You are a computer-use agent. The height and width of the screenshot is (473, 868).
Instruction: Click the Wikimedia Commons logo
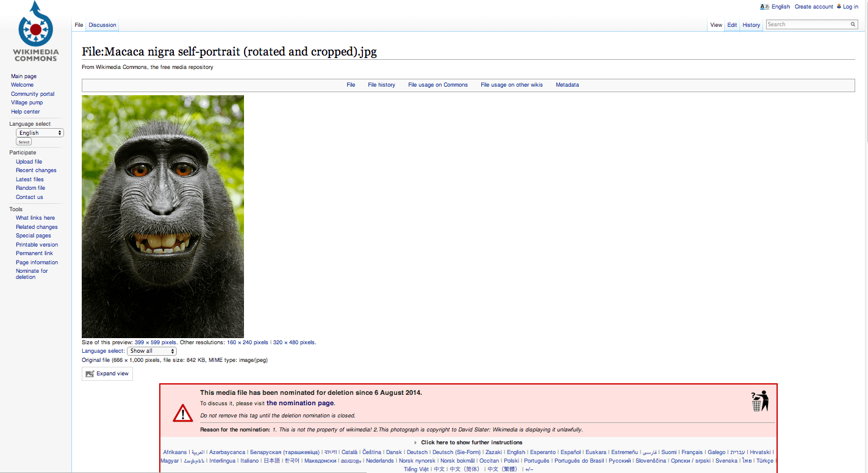[x=35, y=31]
